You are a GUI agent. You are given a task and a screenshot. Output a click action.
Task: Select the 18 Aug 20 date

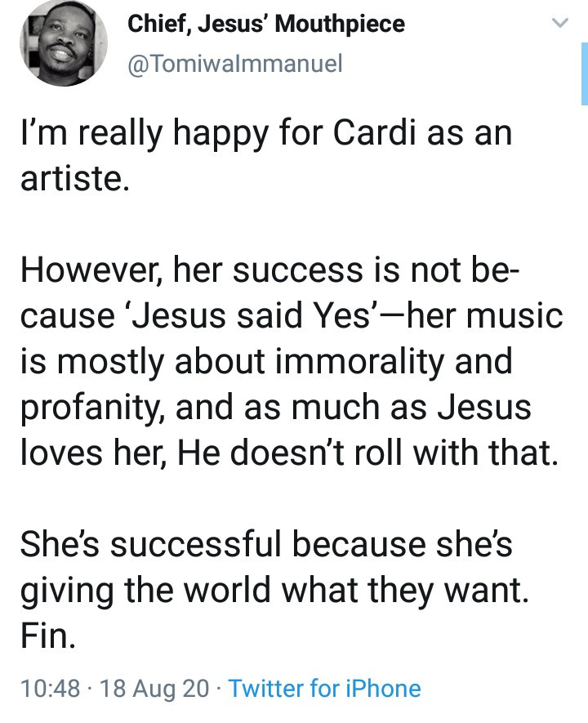pos(154,689)
